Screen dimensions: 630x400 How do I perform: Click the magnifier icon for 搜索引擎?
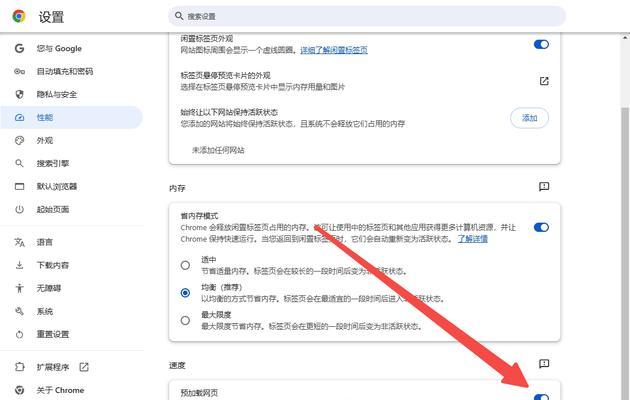19,163
